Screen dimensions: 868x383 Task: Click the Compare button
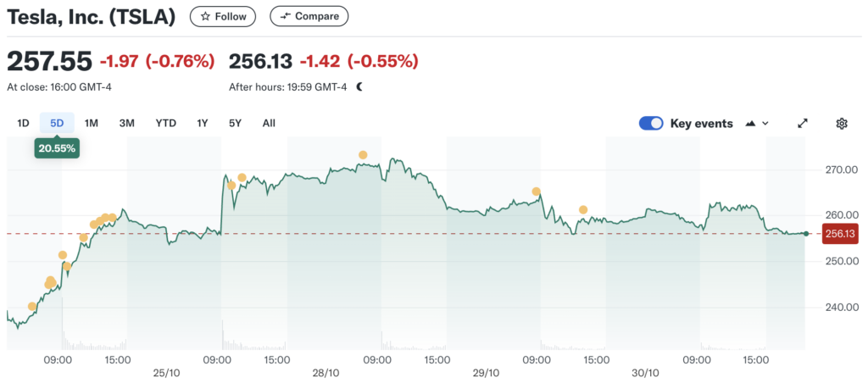pos(309,16)
